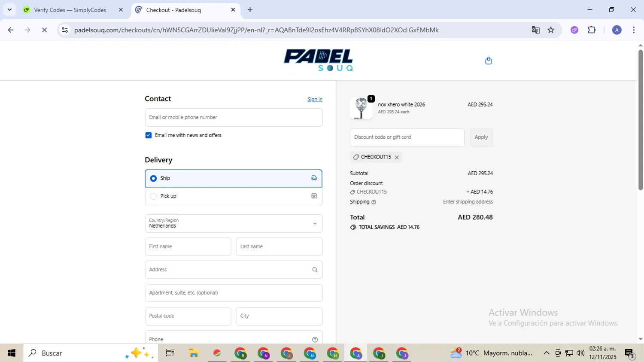Click the browser address bar URL
644x362 pixels.
(x=256, y=30)
